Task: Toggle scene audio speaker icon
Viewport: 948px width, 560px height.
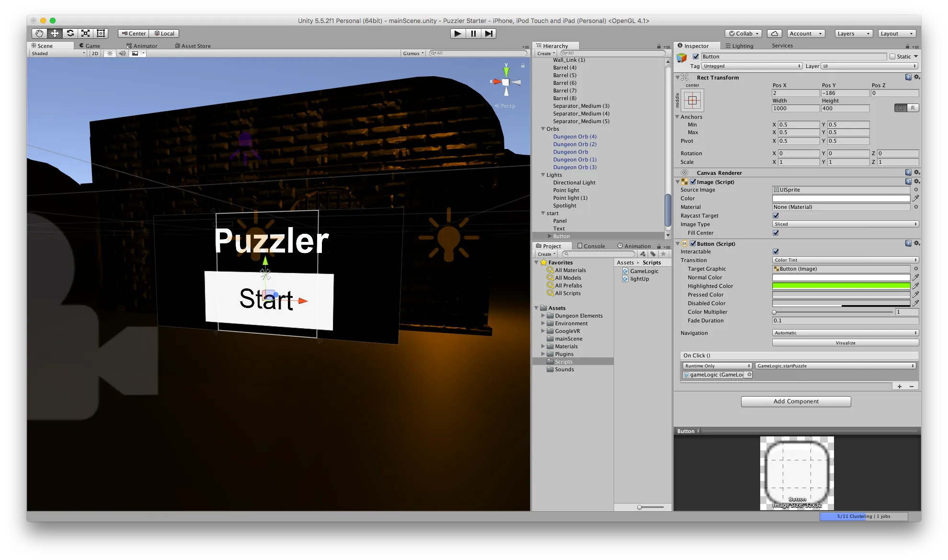Action: pos(122,53)
